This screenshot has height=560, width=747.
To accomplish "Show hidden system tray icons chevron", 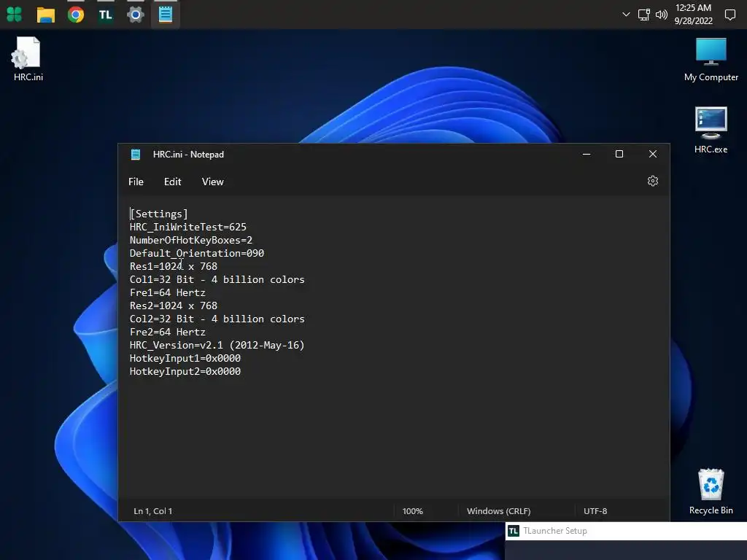I will pos(626,15).
